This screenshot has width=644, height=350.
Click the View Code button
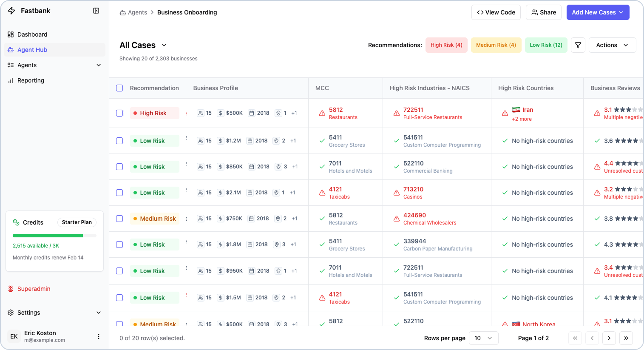[x=496, y=12]
